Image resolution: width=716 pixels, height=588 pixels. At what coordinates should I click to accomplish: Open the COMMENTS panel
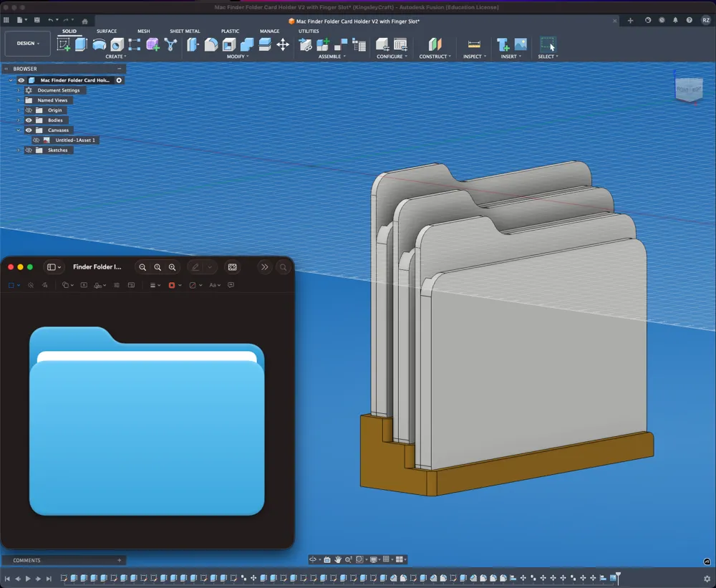click(x=25, y=559)
